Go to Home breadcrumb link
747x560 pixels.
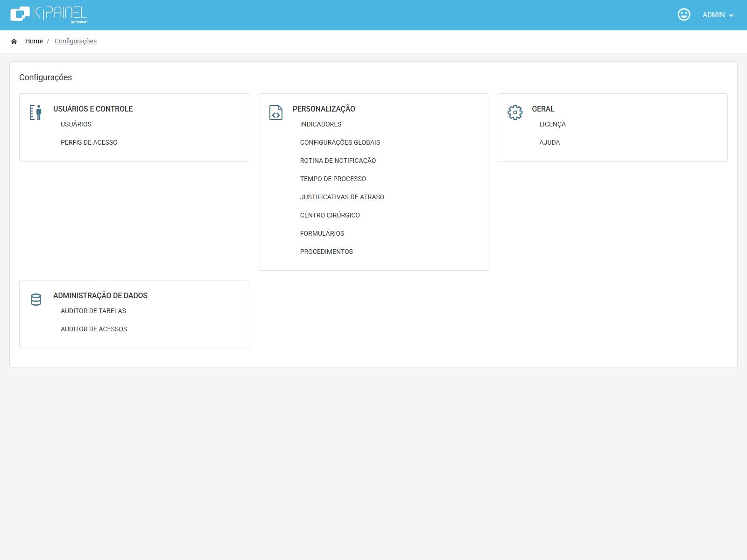34,41
